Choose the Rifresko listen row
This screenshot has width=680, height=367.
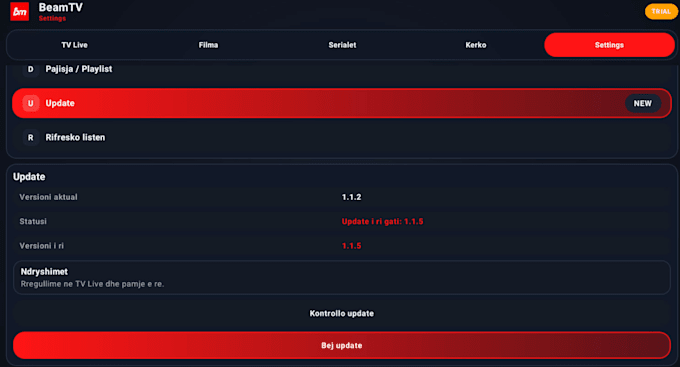(342, 138)
